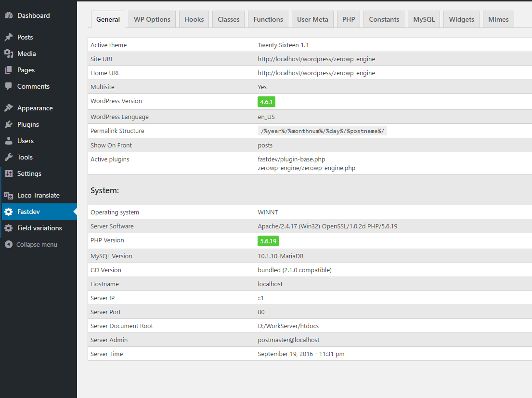
Task: Open Settings in the sidebar
Action: [x=29, y=173]
